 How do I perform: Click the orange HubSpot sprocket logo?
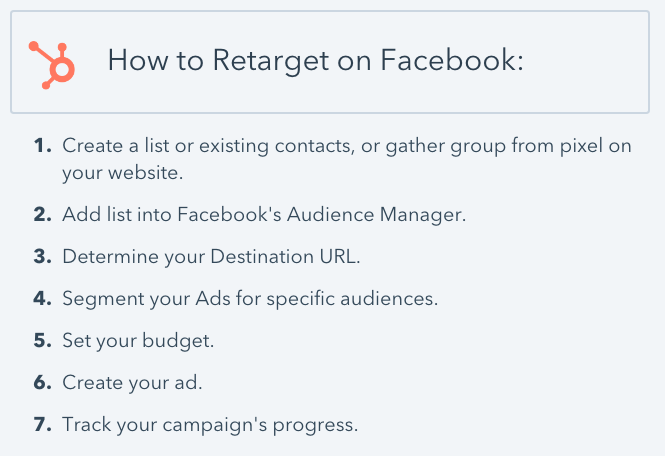(52, 65)
